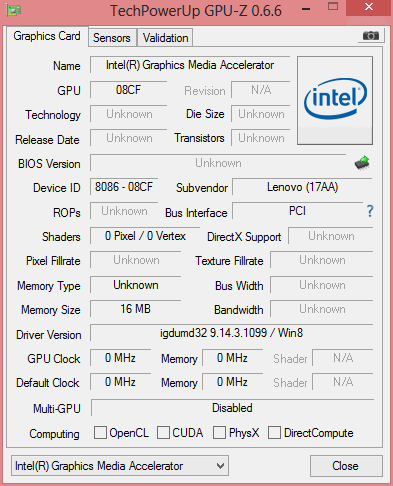Click the Intel logo image
Image resolution: width=393 pixels, height=486 pixels.
click(335, 100)
